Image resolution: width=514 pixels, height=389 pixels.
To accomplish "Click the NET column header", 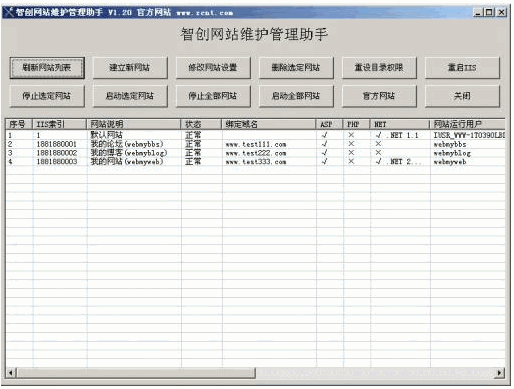I will 400,124.
